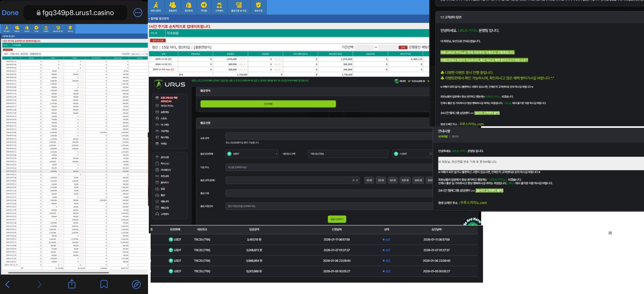
Task: Expand the 일자별 정산관리 header arrow
Action: click(149, 18)
